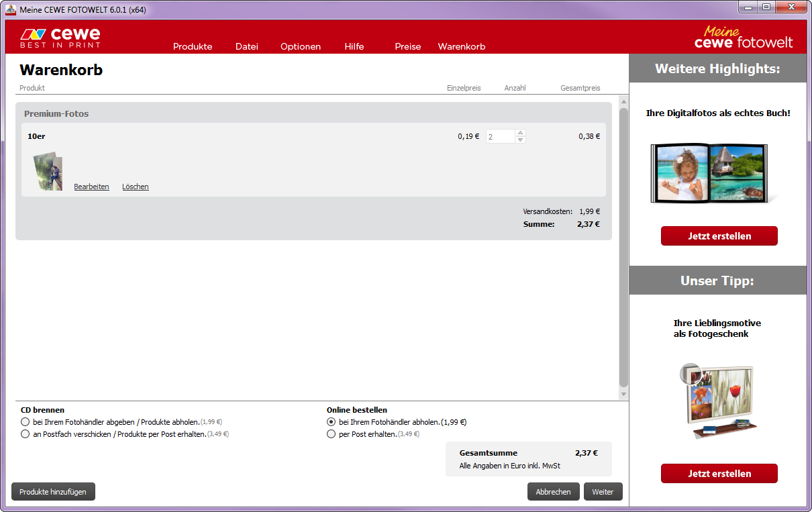This screenshot has height=512, width=812.
Task: Close the CEWE Fotowelt window
Action: click(791, 7)
